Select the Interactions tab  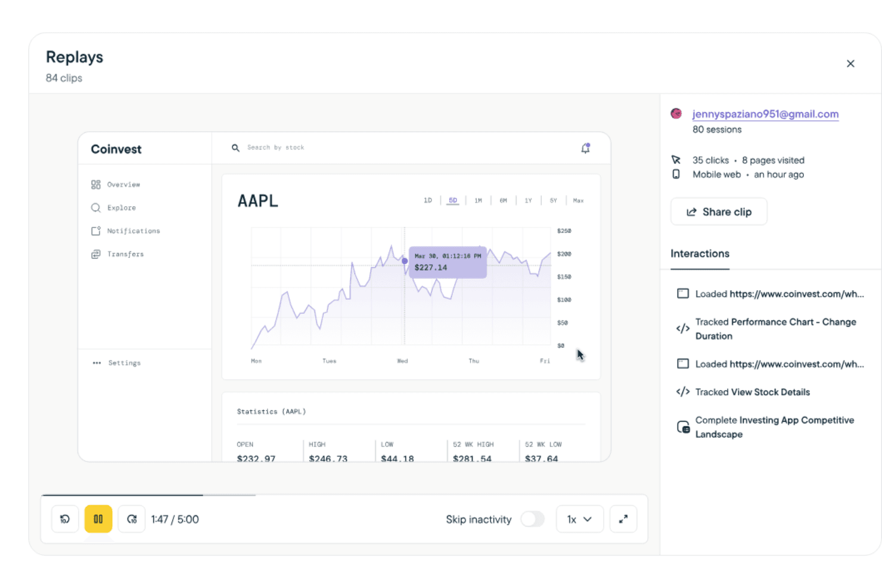[x=700, y=254]
